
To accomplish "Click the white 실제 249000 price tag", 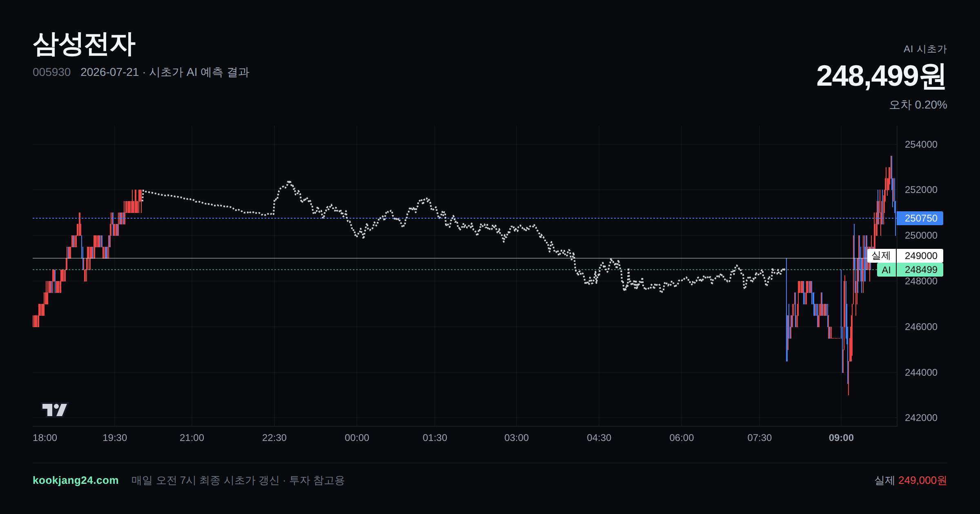I will 905,256.
